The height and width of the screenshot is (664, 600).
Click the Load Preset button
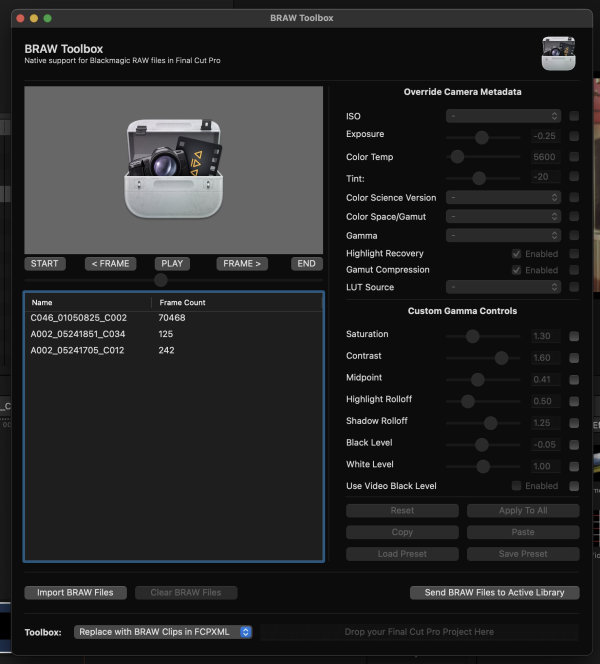[402, 554]
